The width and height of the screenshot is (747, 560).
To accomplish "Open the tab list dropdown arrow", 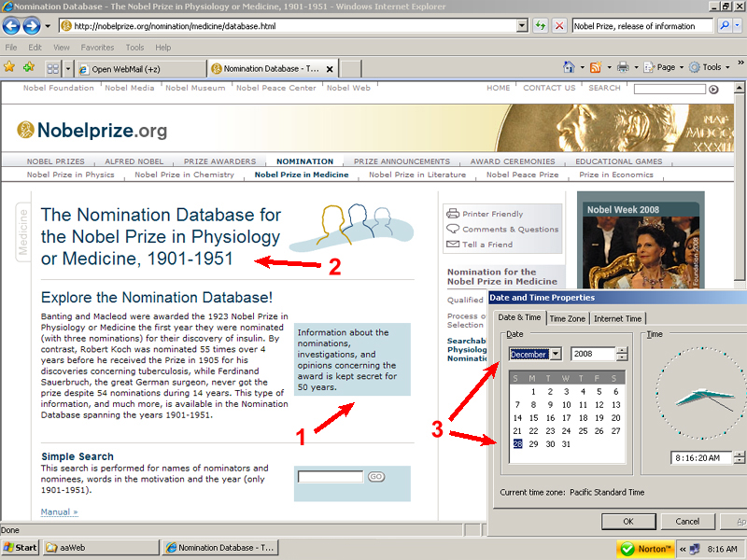I will [x=67, y=69].
